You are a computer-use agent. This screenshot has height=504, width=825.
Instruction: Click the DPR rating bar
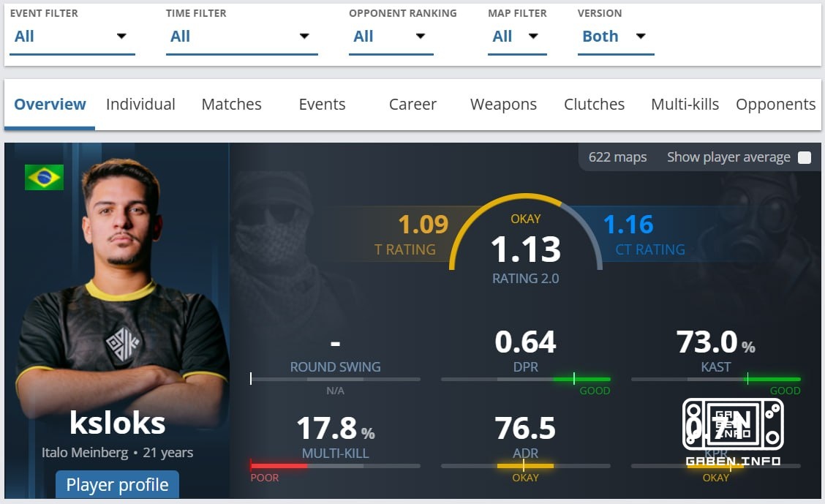tap(526, 379)
